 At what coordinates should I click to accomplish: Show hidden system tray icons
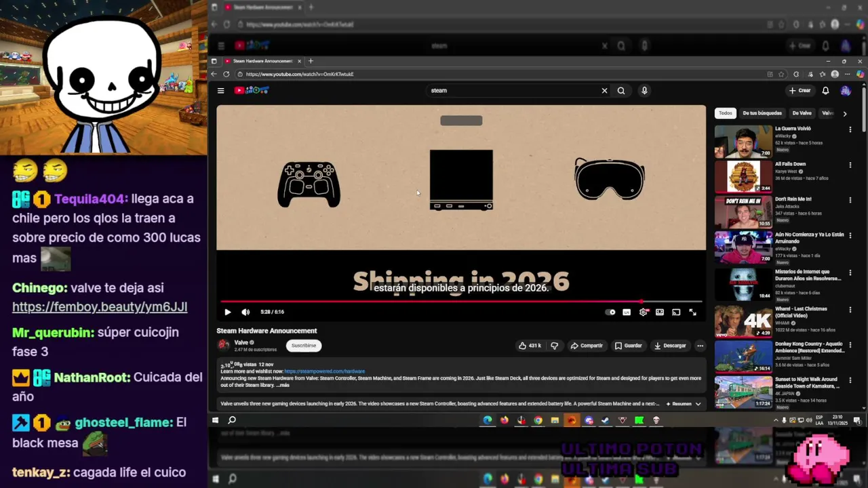point(776,420)
